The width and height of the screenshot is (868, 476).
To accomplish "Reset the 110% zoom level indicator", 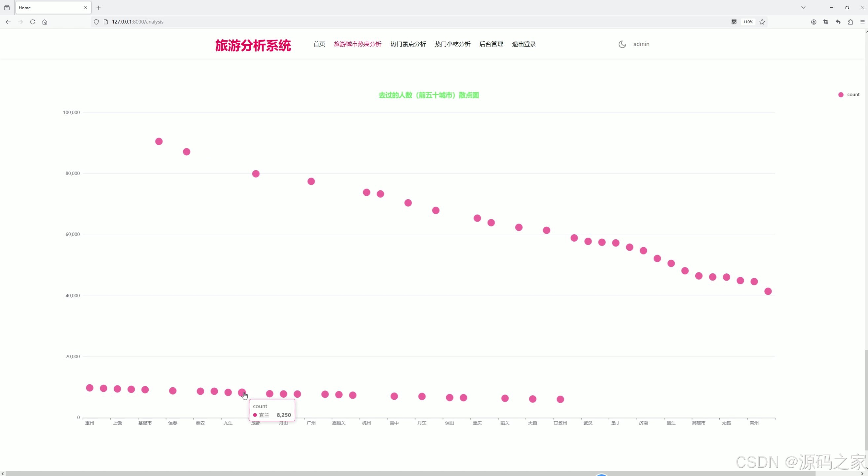I will [x=748, y=22].
